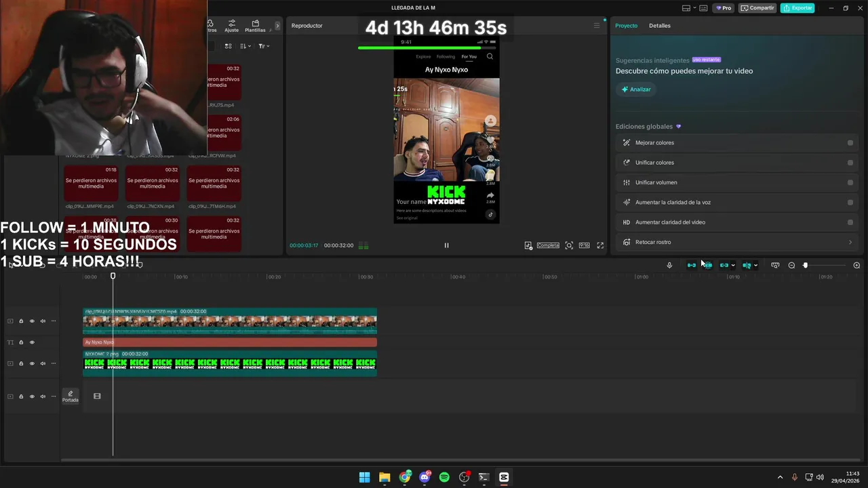Image resolution: width=868 pixels, height=488 pixels.
Task: Enable Unificar volumen checkbox
Action: point(850,182)
